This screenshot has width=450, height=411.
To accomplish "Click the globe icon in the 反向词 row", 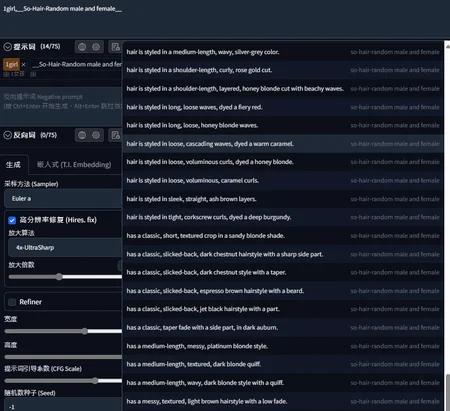I will pyautogui.click(x=82, y=135).
